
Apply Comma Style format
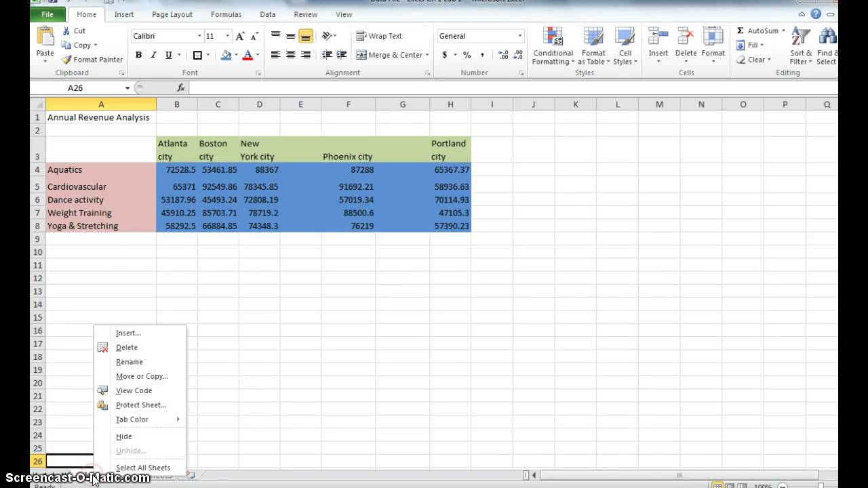(482, 55)
